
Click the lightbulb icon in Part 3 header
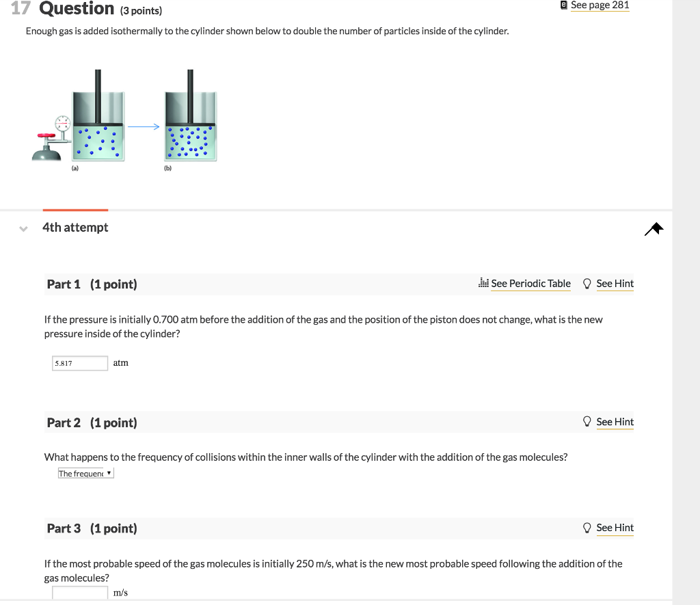587,527
